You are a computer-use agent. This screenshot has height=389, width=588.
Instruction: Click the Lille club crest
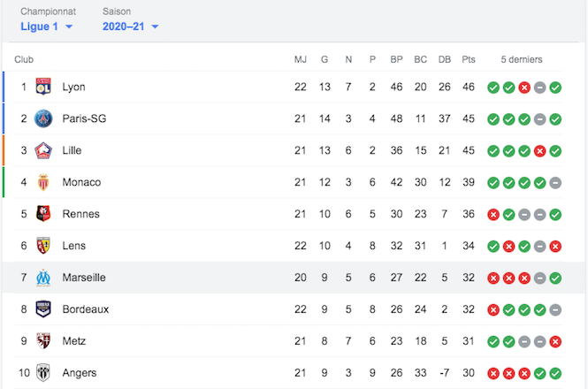click(x=43, y=150)
